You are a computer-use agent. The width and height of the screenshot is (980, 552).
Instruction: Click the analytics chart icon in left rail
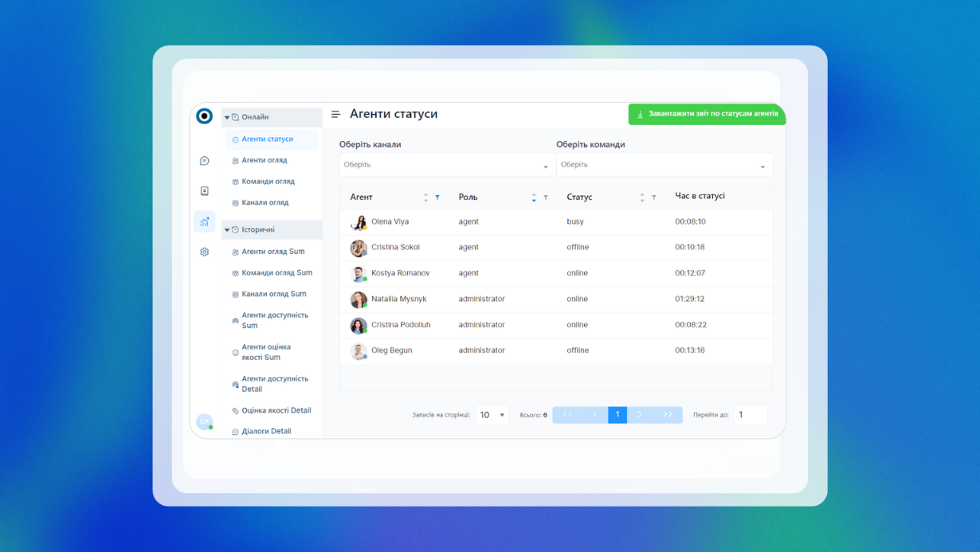[204, 221]
